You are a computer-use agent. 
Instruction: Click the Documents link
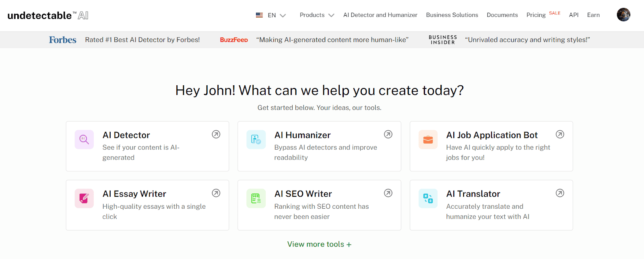point(502,15)
